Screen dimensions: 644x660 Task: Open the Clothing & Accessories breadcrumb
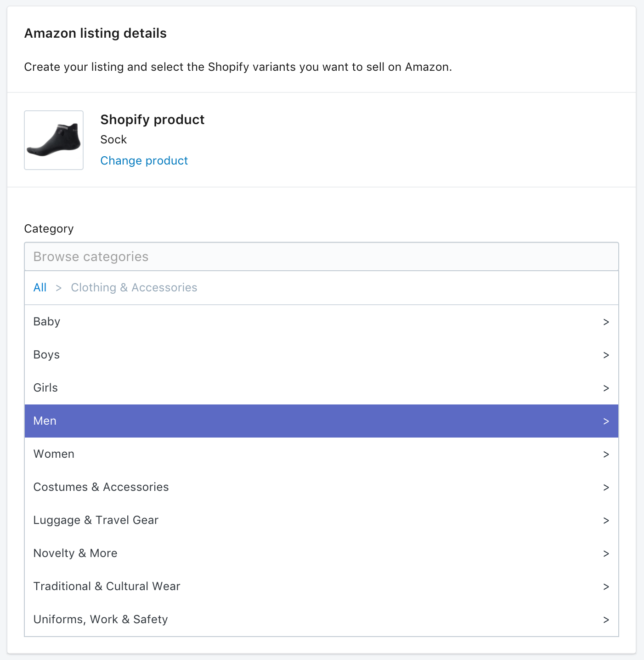[x=134, y=287]
